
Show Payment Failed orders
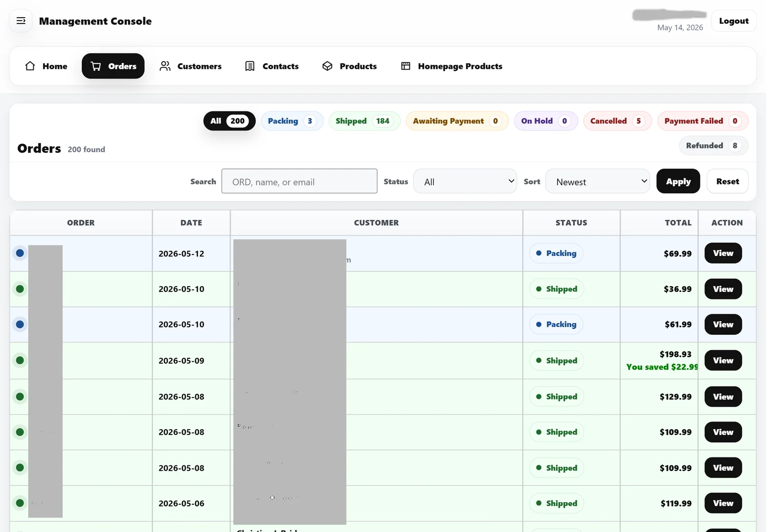click(703, 121)
